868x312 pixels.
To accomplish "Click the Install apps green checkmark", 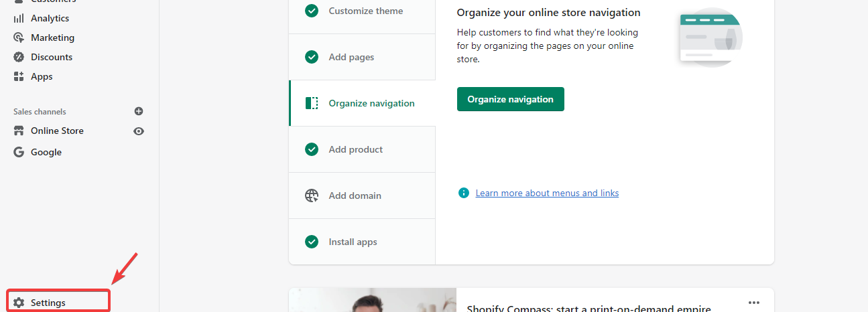I will click(x=312, y=242).
